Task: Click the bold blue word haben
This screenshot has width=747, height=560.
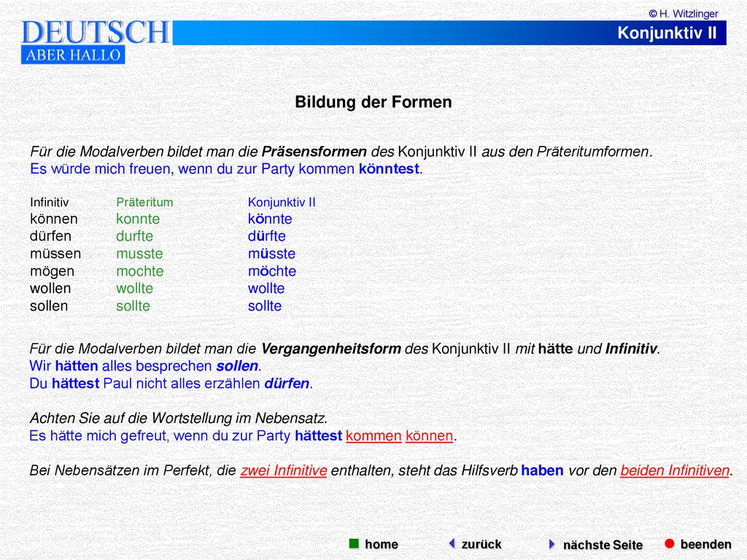Action: point(542,470)
